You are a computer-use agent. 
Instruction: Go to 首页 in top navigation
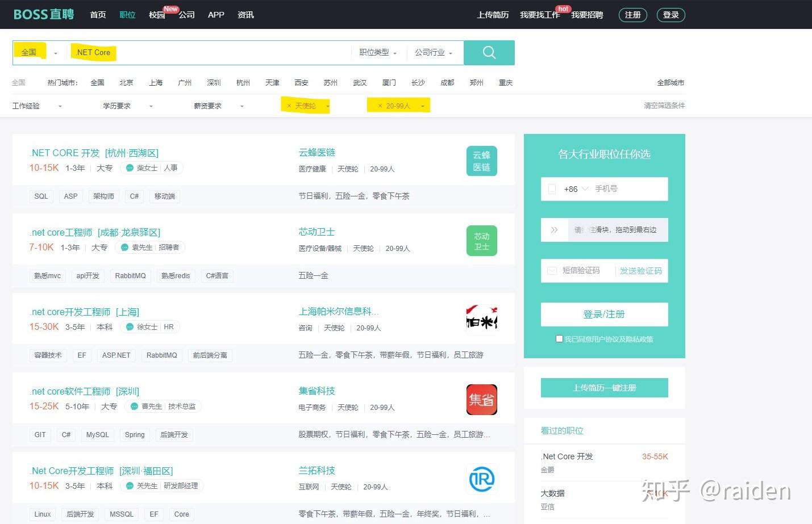click(98, 15)
